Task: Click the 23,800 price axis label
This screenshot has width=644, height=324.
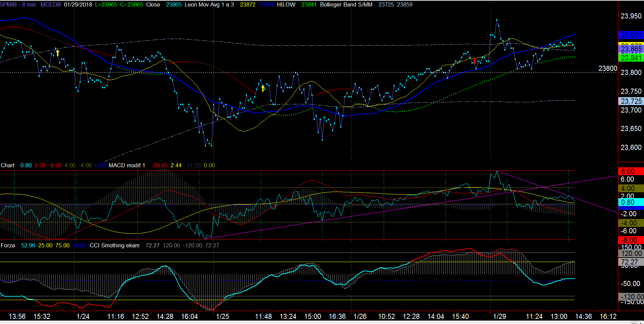Action: point(631,73)
